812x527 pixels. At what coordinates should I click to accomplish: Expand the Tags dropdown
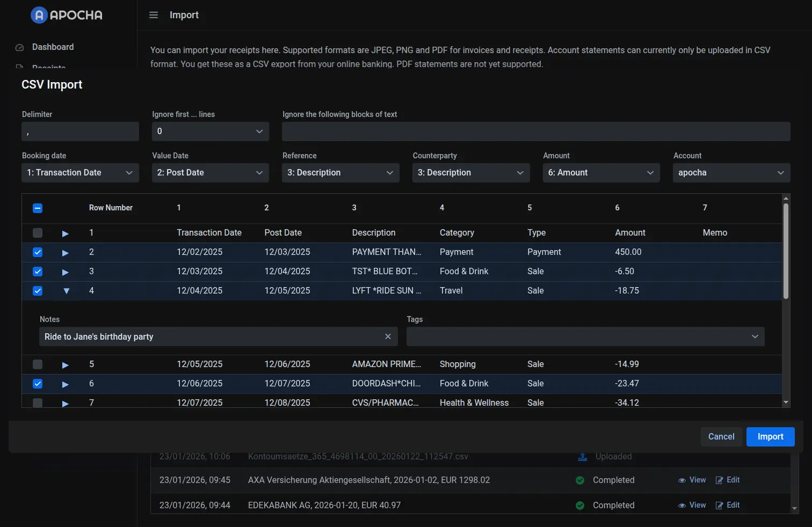pyautogui.click(x=585, y=336)
